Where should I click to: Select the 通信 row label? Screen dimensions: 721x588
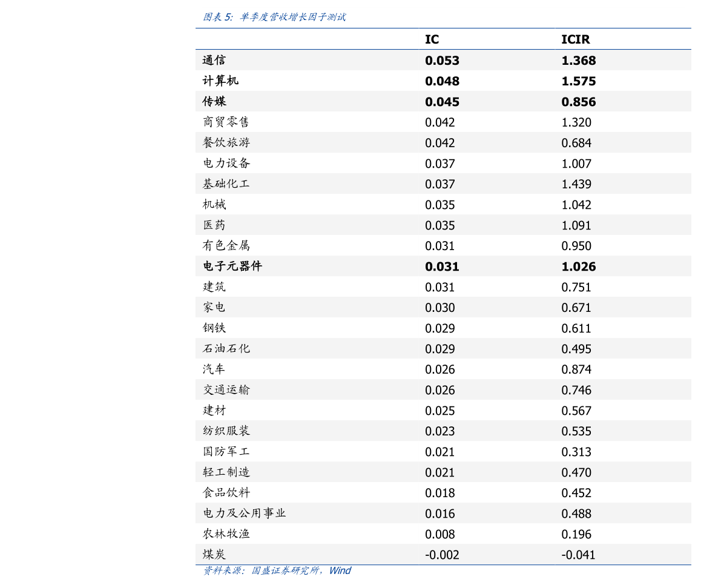tap(214, 60)
